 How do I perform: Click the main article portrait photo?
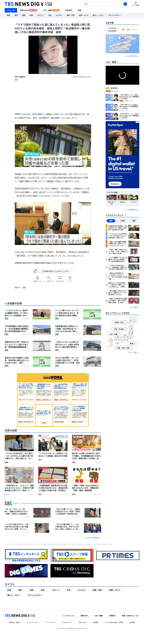coord(53,55)
